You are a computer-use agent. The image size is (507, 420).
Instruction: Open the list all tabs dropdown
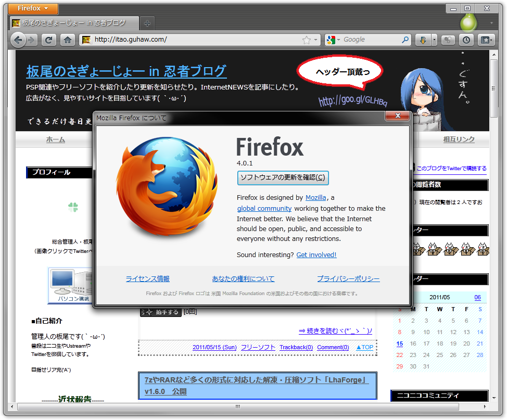tap(491, 23)
